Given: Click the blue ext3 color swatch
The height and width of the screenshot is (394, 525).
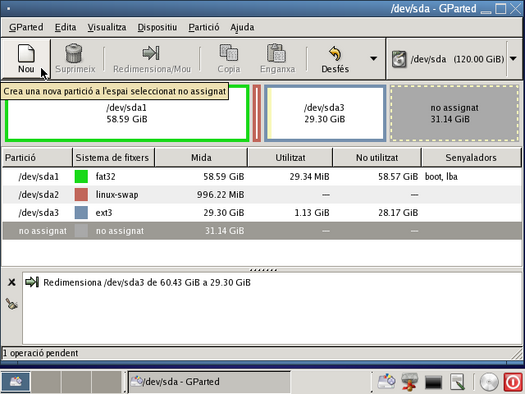Looking at the screenshot, I should coord(81,213).
